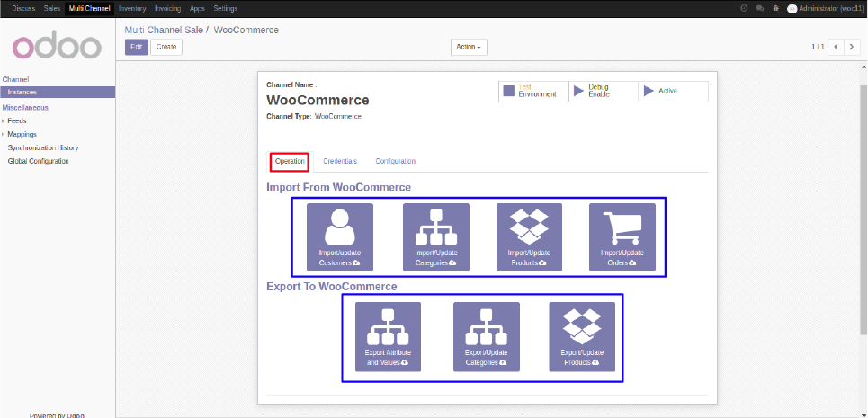Viewport: 868px width, 418px height.
Task: Click Import/Update Categories icon
Action: point(436,237)
